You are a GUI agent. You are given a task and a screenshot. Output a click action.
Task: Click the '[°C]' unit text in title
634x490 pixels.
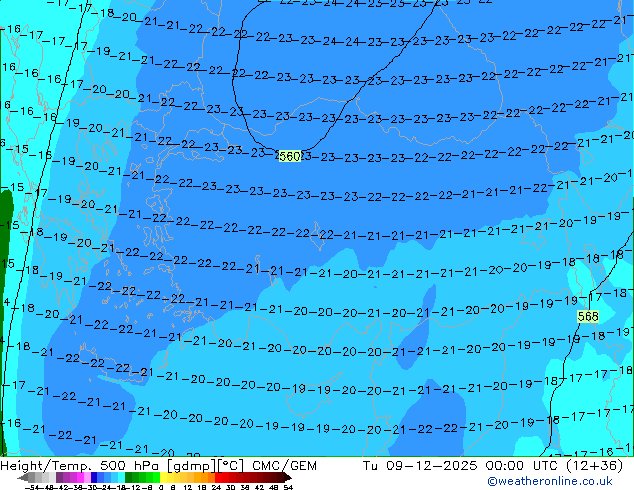pyautogui.click(x=231, y=466)
